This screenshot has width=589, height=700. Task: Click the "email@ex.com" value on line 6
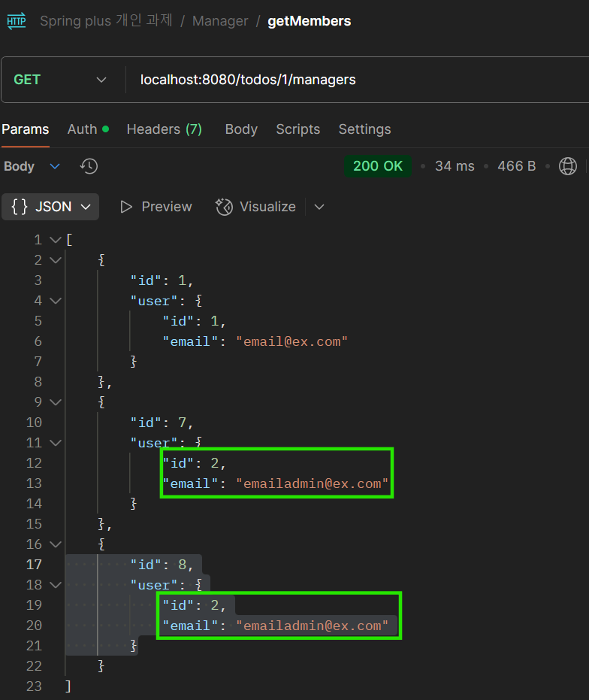coord(291,341)
